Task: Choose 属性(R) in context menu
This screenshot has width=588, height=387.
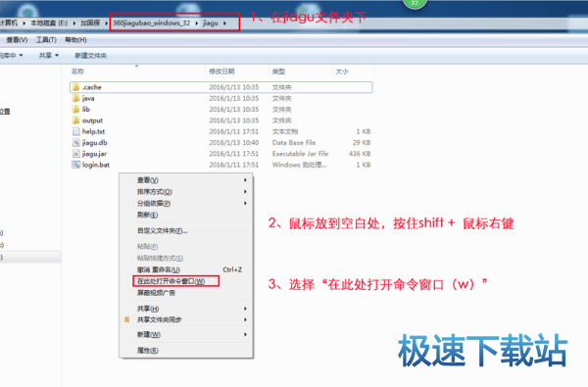Action: [148, 350]
